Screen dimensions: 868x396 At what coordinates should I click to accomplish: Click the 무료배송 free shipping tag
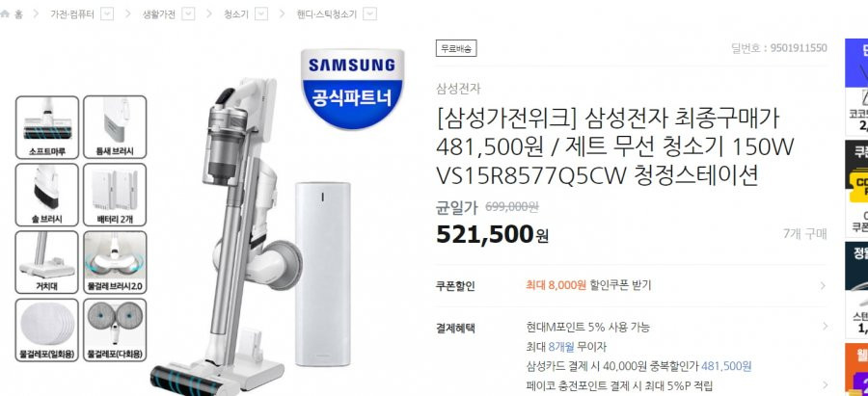pos(456,49)
